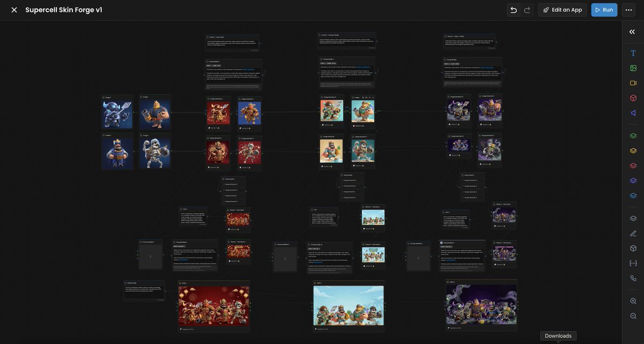Screen dimensions: 644x344
Task: Select the green layers stack icon
Action: 633,136
